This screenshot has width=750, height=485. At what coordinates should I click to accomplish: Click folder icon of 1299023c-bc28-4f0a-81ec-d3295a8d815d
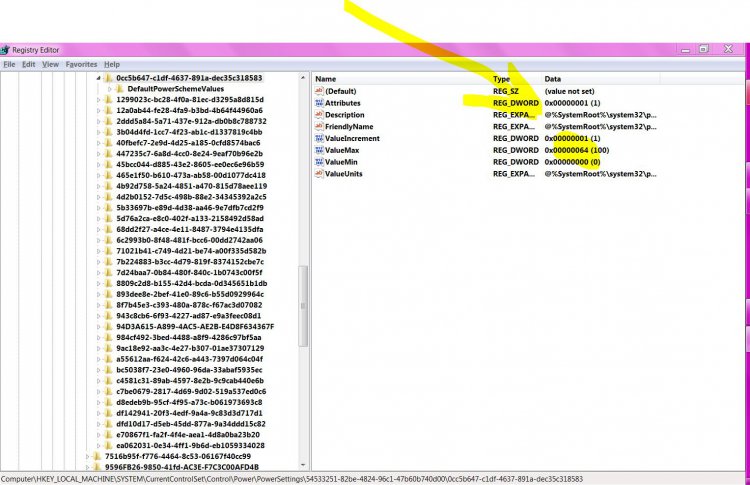(x=109, y=99)
